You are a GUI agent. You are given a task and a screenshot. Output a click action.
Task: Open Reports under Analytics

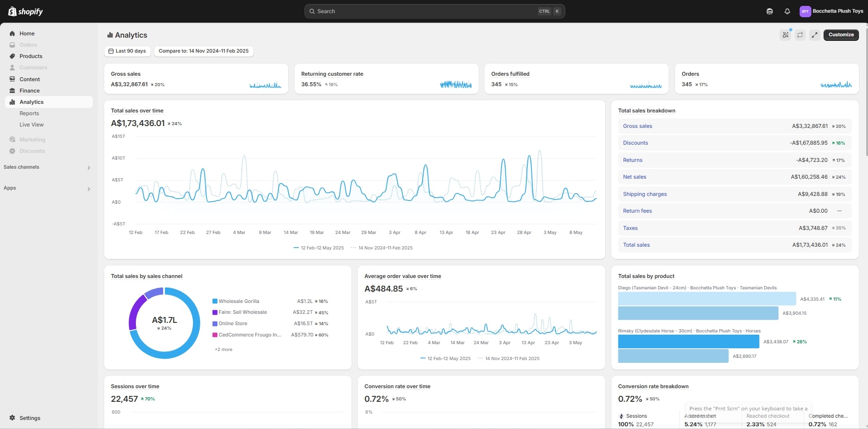[29, 113]
